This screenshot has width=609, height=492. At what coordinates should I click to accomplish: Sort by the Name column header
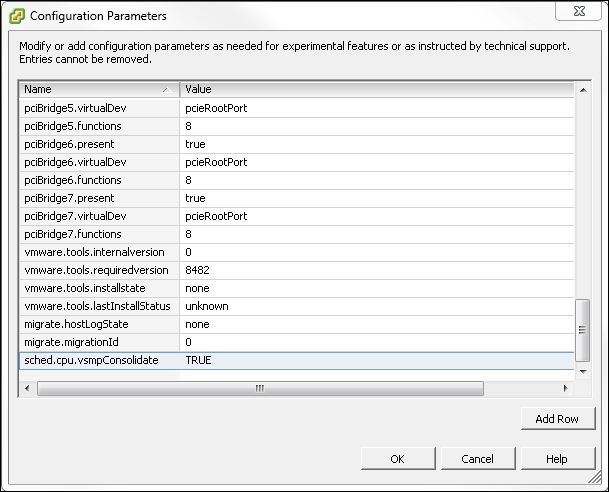[x=99, y=89]
